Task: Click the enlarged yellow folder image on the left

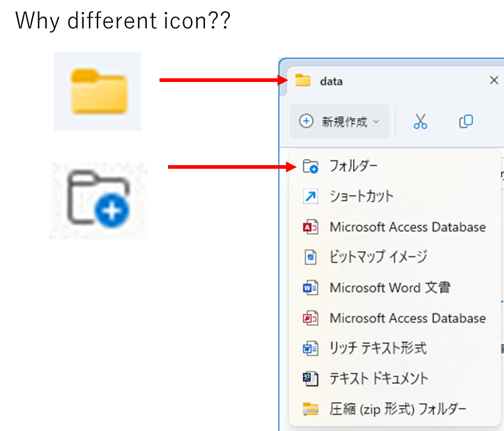Action: [98, 90]
